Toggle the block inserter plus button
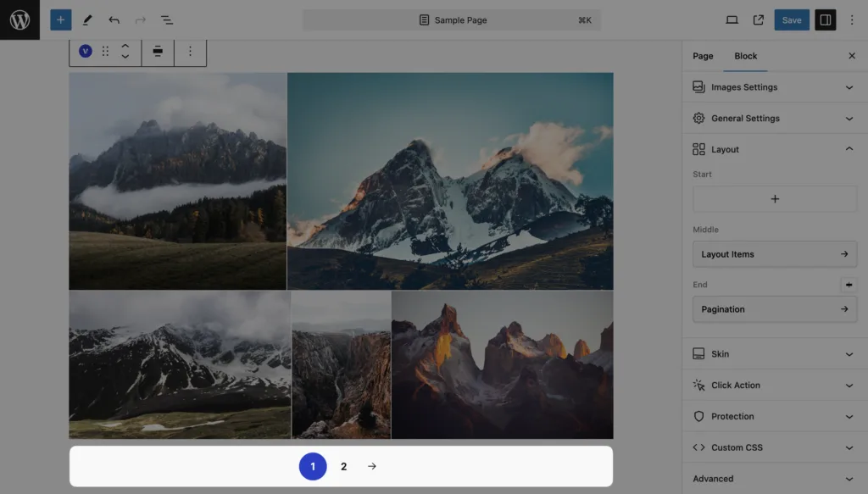Viewport: 868px width, 494px height. tap(61, 20)
